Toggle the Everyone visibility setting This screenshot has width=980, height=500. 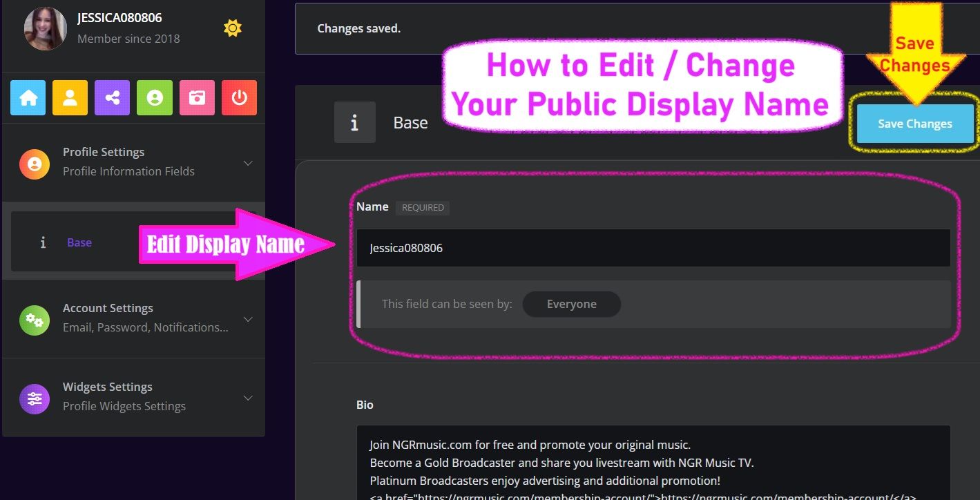[x=571, y=304]
